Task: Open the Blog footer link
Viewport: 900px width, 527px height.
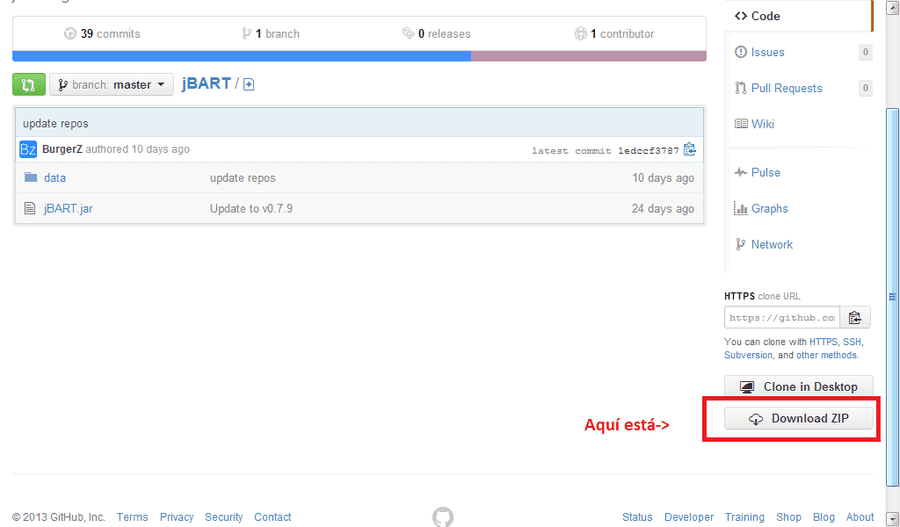Action: click(824, 517)
